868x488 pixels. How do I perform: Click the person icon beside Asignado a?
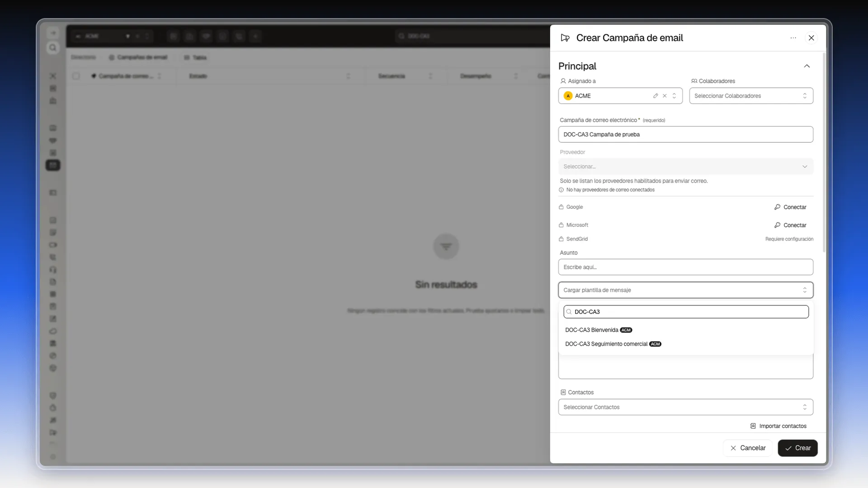pyautogui.click(x=563, y=81)
